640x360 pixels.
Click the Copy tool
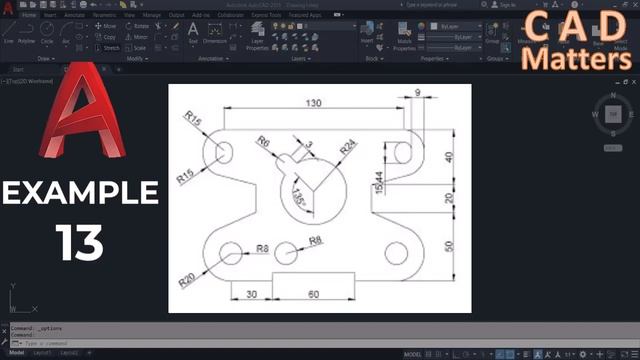click(x=105, y=37)
